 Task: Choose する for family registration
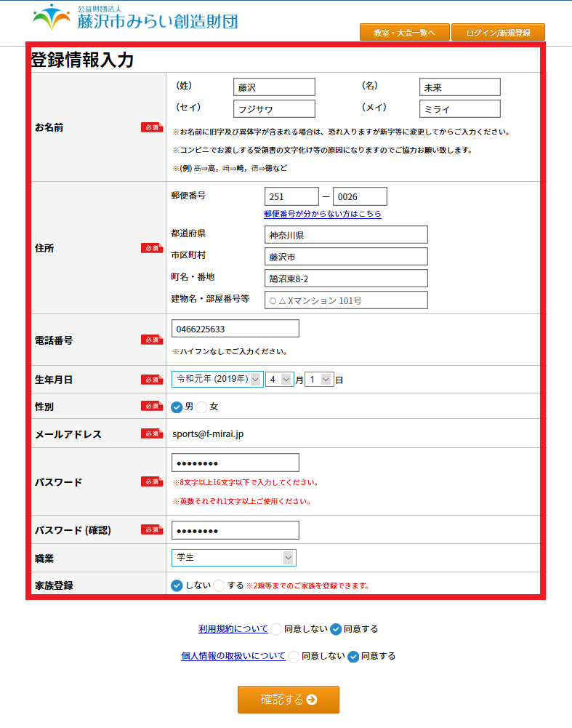point(219,585)
